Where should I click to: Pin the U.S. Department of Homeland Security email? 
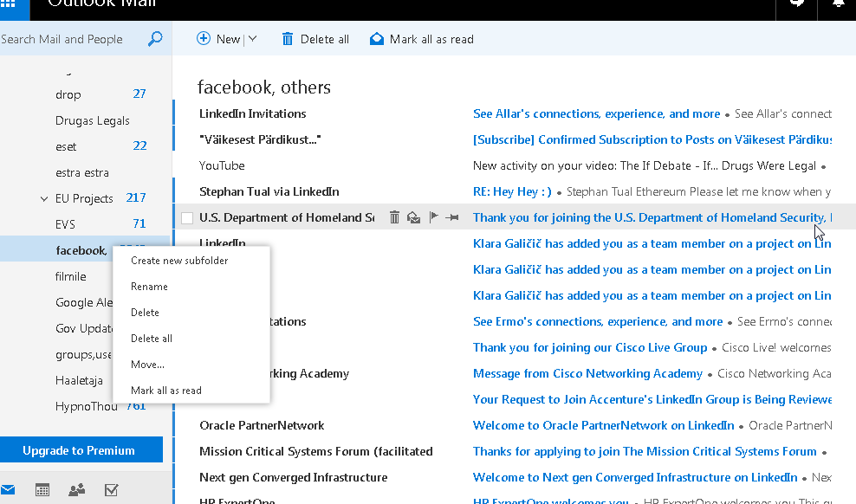(x=452, y=217)
